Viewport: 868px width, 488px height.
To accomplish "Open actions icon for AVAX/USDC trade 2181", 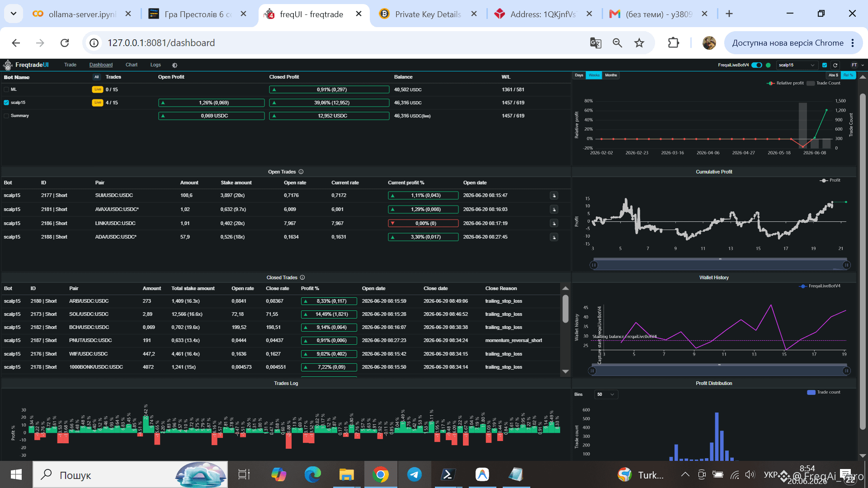I will click(x=554, y=209).
